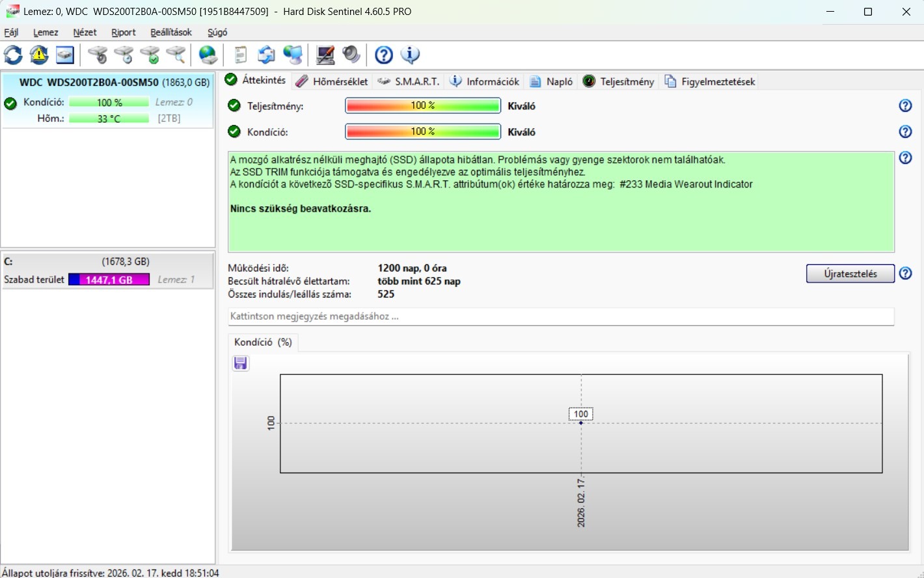This screenshot has width=924, height=578.
Task: Click the Lemez: 1 label near C: partition
Action: pos(176,279)
